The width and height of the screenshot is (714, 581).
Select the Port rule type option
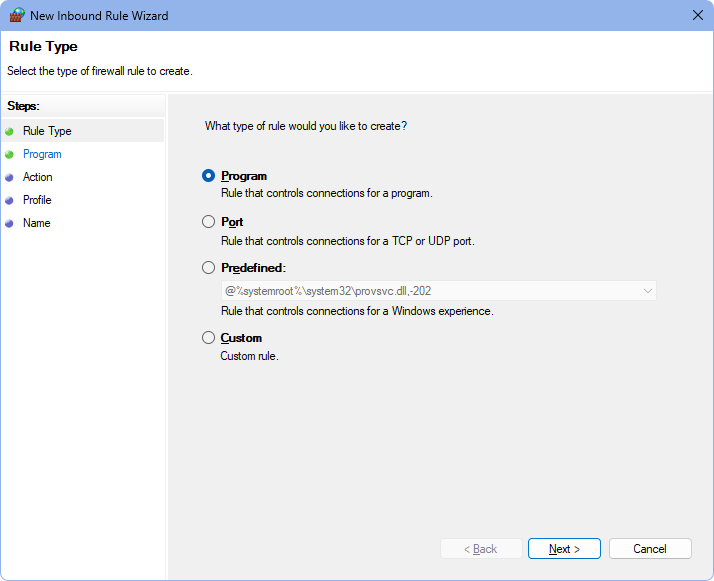208,222
